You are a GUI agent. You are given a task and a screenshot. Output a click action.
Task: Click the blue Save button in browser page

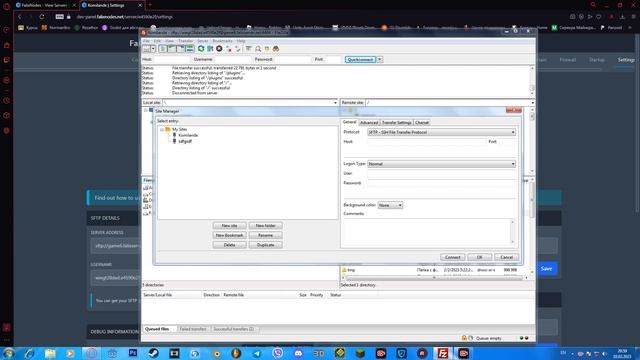[x=546, y=269]
